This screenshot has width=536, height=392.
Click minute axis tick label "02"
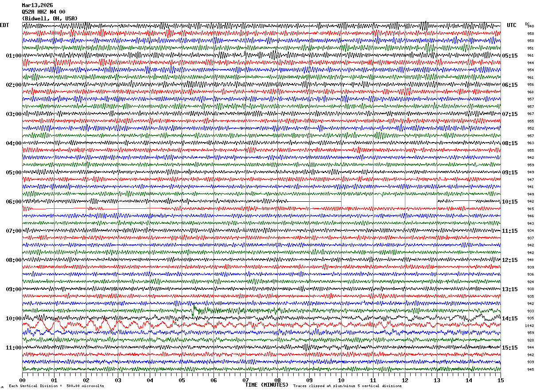pos(86,380)
